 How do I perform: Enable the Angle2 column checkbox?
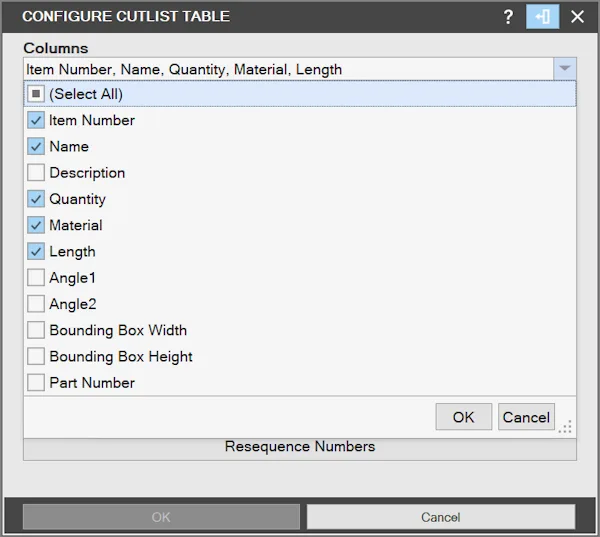[x=36, y=304]
